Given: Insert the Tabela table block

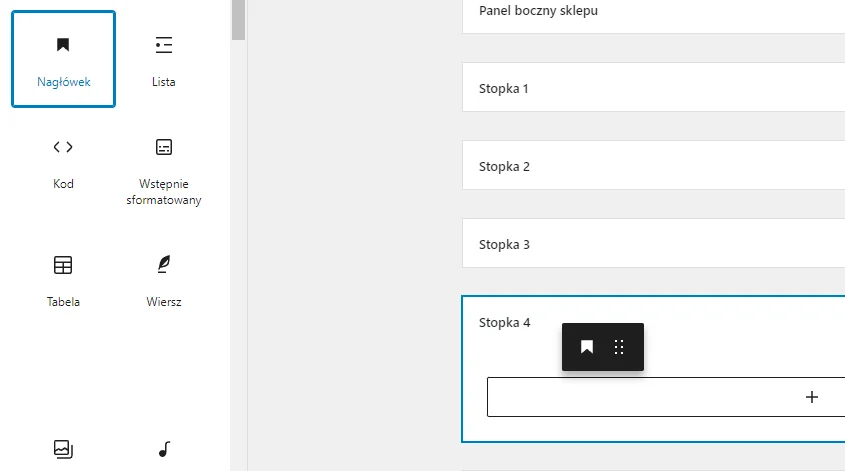Looking at the screenshot, I should click(x=63, y=265).
